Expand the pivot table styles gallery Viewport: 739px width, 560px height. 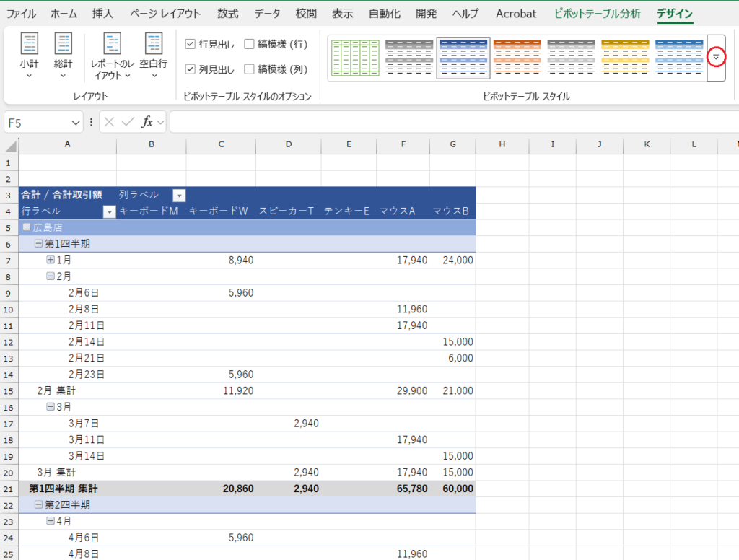[x=715, y=58]
